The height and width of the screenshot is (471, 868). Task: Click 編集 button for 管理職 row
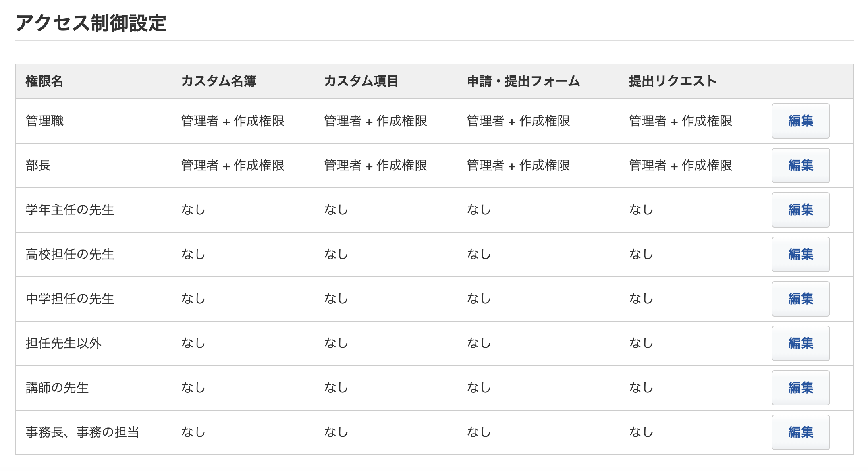point(800,121)
